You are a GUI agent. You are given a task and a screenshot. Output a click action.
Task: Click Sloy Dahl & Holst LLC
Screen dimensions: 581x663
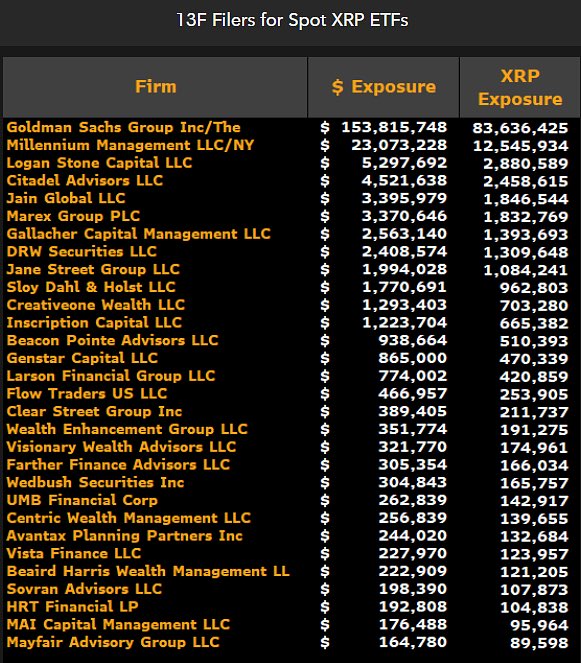pos(91,287)
